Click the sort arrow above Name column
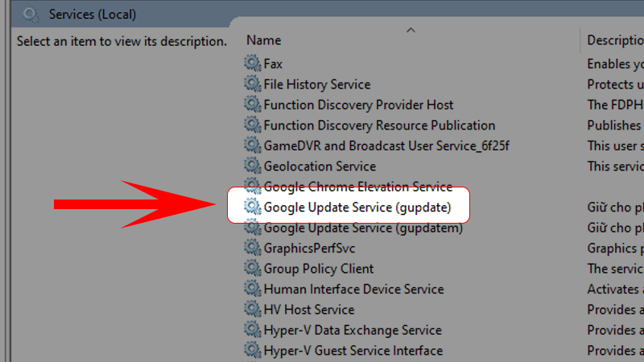Viewport: 644px width, 362px height. point(411,31)
